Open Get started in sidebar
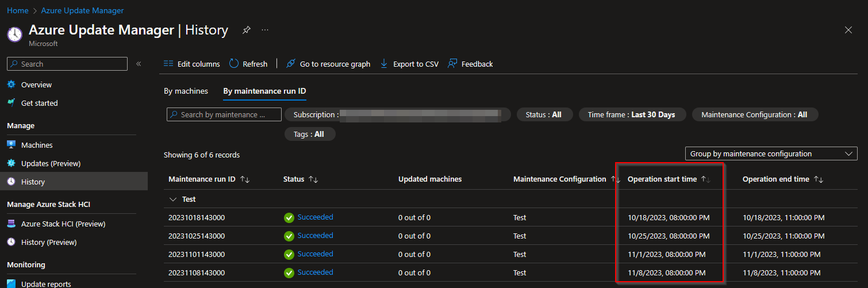 pos(39,103)
